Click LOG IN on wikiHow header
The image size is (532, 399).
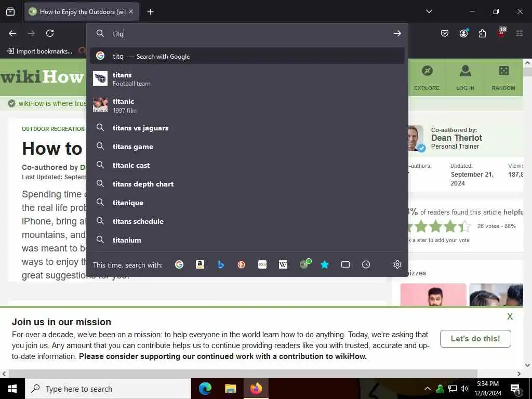tap(465, 78)
